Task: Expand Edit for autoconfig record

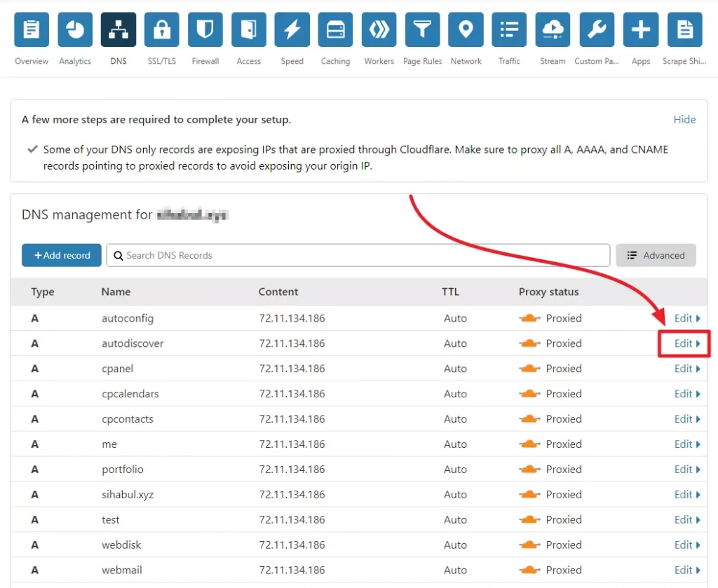Action: [687, 318]
